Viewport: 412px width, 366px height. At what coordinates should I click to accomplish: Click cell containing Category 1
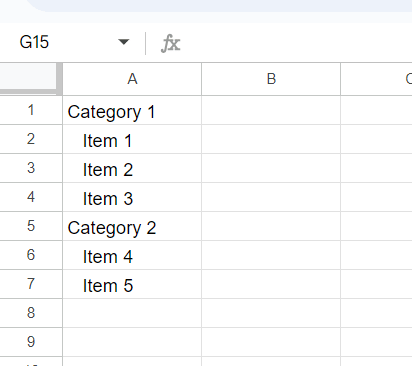pos(132,110)
